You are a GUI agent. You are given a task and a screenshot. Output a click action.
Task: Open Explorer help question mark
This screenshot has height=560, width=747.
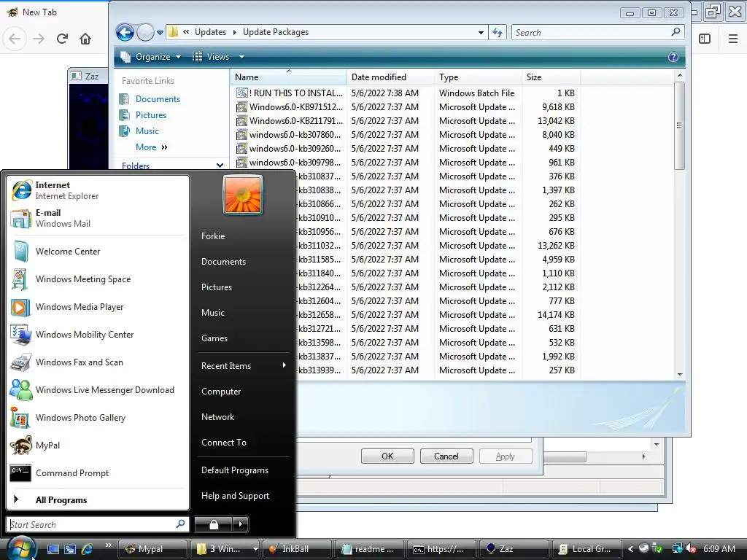(x=673, y=57)
